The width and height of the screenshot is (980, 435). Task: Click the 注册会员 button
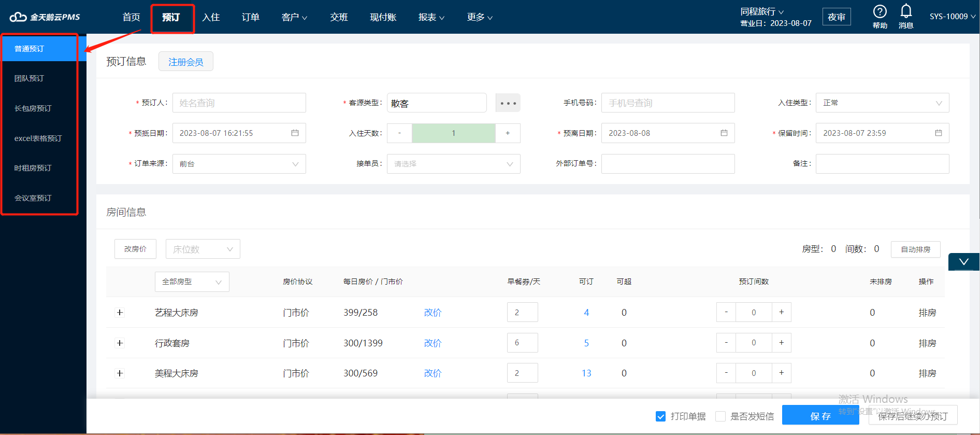[186, 62]
